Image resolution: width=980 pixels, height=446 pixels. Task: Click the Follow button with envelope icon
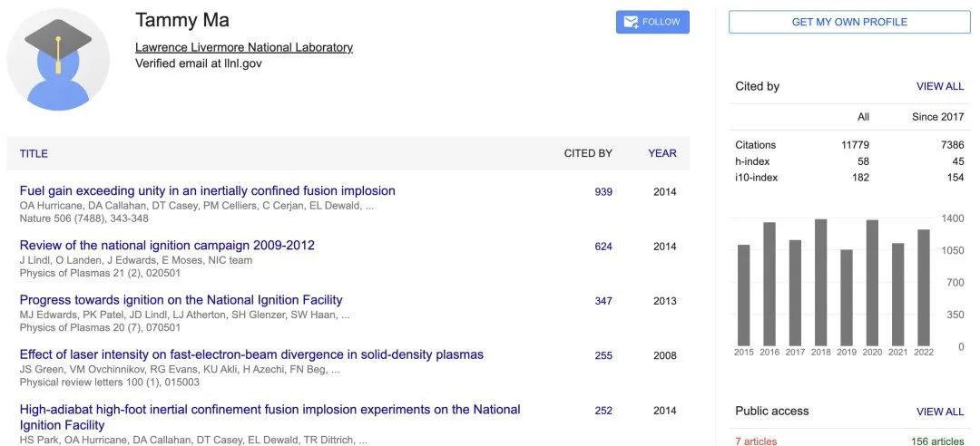pyautogui.click(x=652, y=22)
